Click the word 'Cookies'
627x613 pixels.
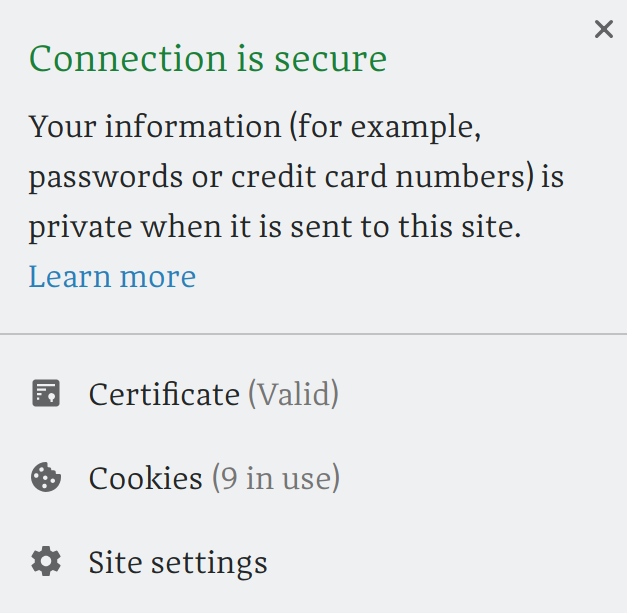pos(146,478)
